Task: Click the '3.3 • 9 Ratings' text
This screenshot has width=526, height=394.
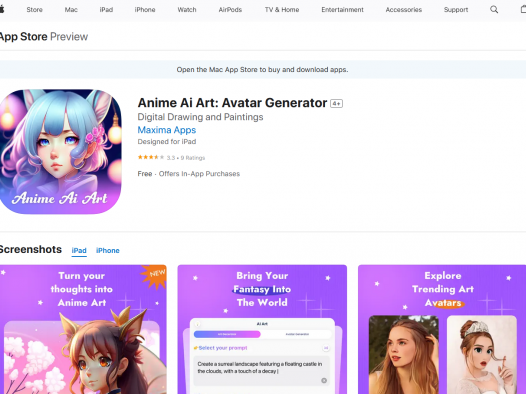Action: click(186, 158)
